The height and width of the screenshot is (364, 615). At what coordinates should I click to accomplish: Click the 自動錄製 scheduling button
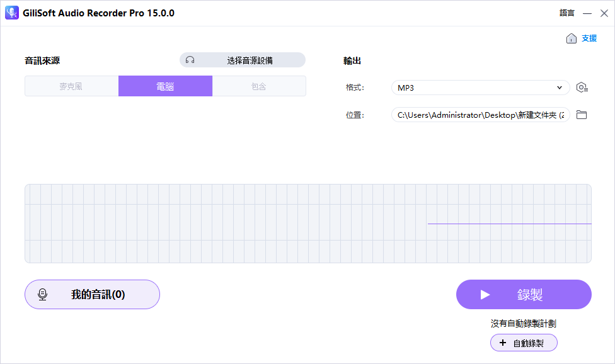[x=524, y=342]
